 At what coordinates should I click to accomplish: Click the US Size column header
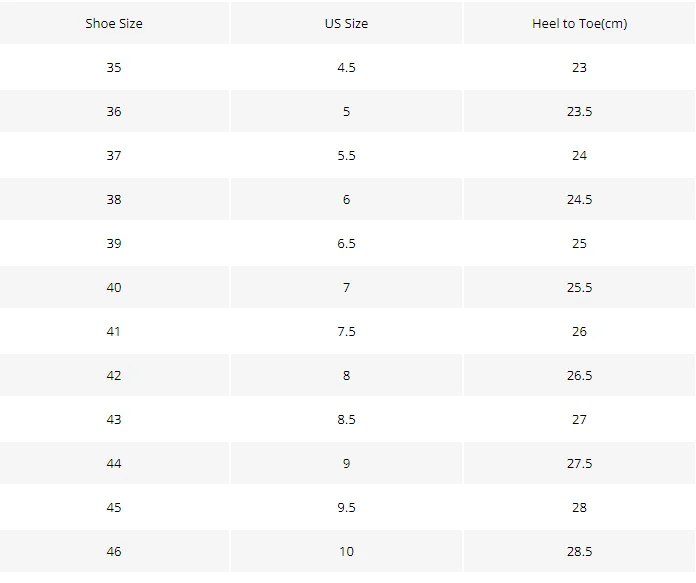[346, 23]
